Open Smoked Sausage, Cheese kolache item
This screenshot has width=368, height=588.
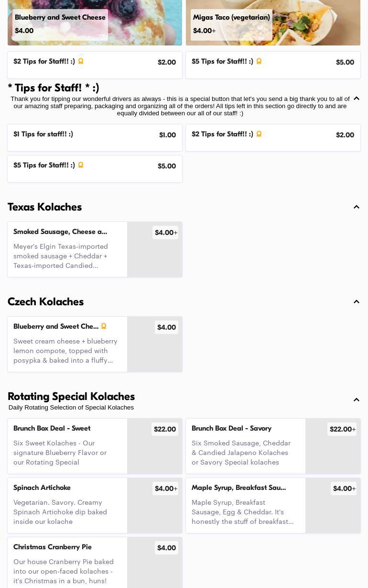coord(95,249)
